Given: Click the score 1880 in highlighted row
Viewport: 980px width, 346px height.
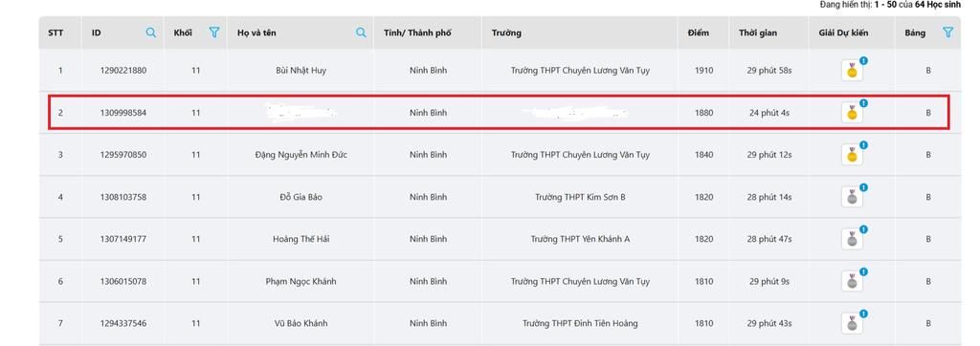Looking at the screenshot, I should 703,113.
